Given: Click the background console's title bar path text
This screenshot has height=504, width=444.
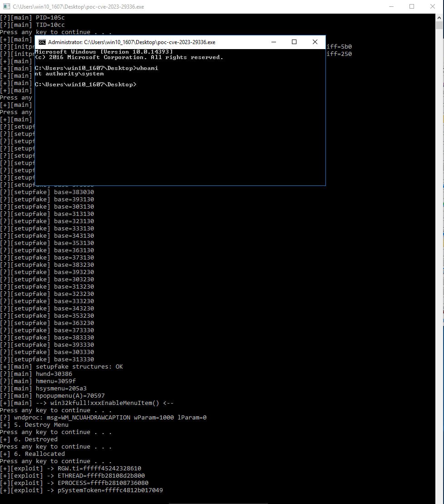Looking at the screenshot, I should [79, 7].
